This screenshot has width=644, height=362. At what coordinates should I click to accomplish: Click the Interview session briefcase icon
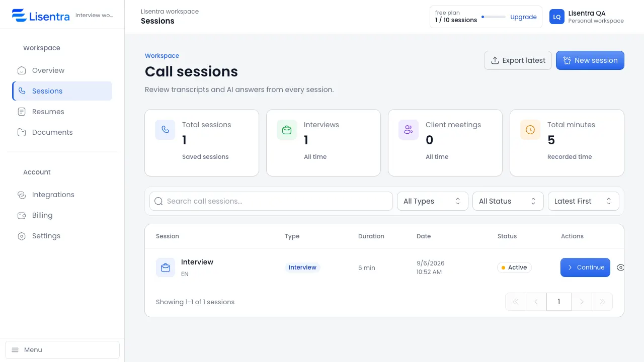click(x=166, y=267)
